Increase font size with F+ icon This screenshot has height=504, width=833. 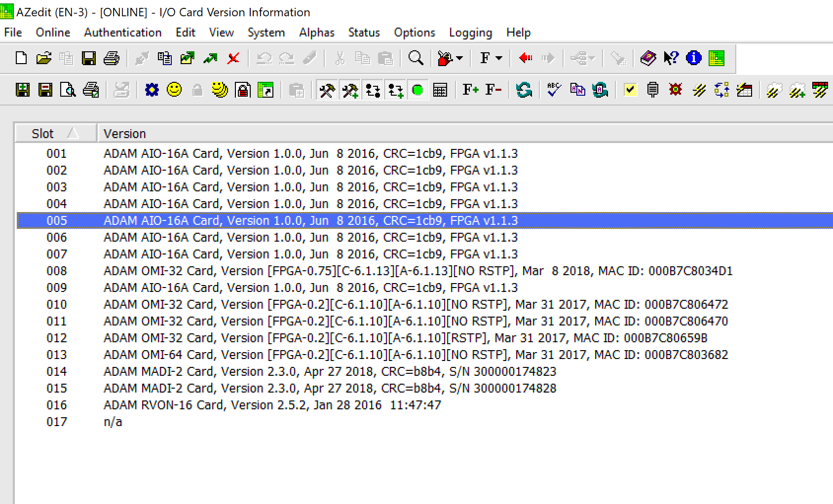[x=470, y=90]
